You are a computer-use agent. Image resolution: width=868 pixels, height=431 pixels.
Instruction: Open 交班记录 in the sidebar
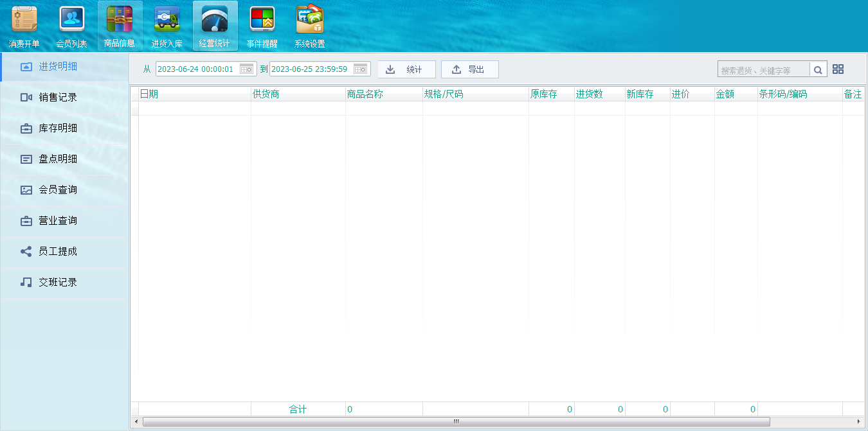pos(58,283)
